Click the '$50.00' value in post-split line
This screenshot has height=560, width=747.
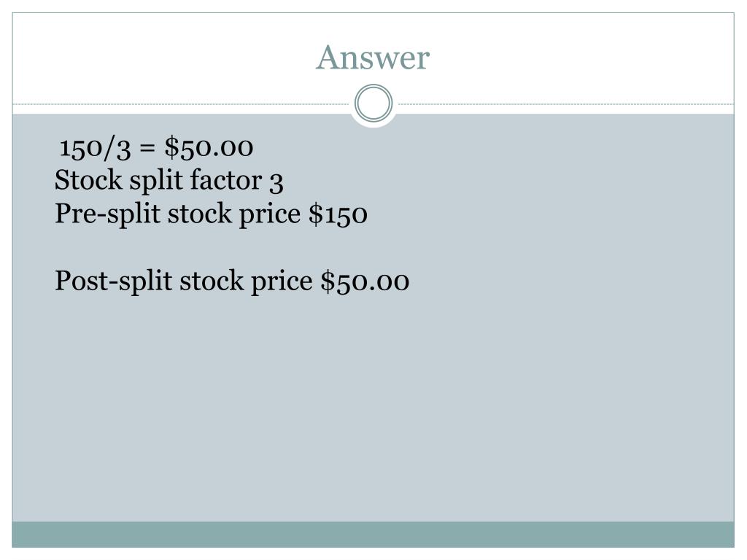[x=365, y=281]
